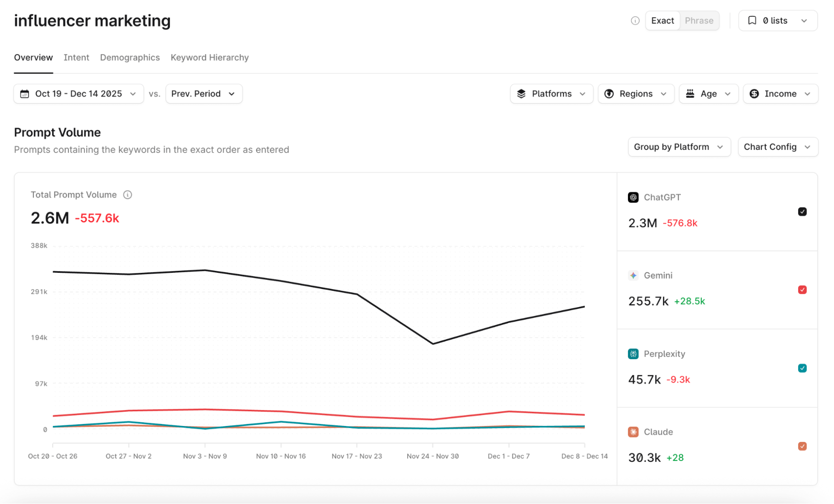Click the Claude logo icon
834x504 pixels.
(x=633, y=432)
